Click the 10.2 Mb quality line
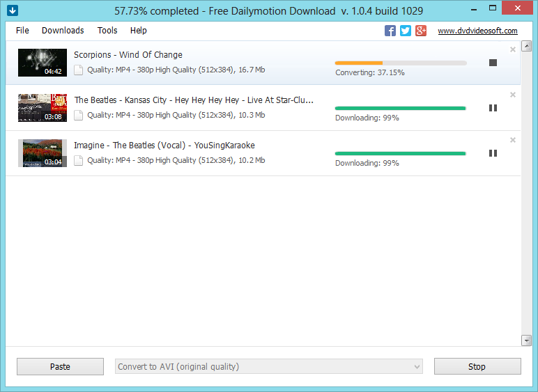 (176, 160)
